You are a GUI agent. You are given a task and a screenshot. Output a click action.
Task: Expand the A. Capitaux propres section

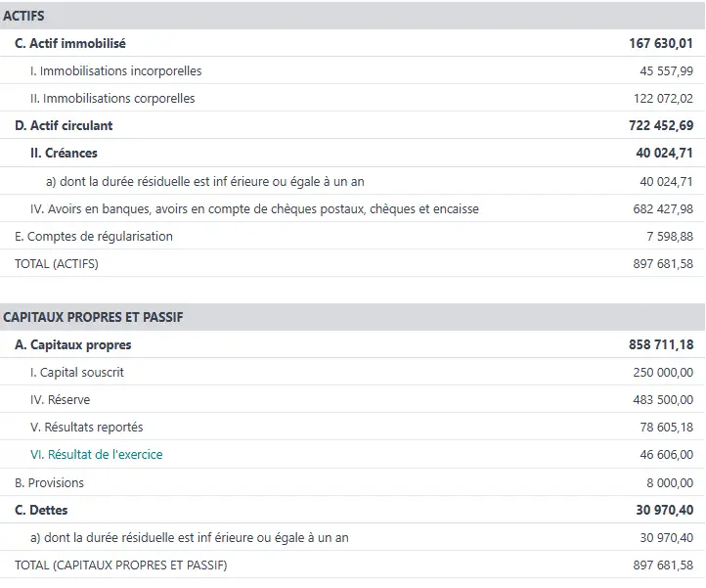[72, 345]
